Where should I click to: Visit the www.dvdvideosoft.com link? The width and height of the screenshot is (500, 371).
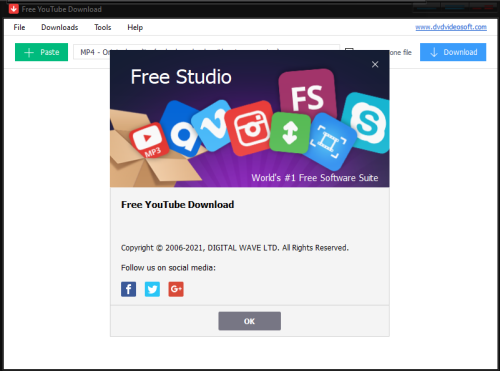451,27
